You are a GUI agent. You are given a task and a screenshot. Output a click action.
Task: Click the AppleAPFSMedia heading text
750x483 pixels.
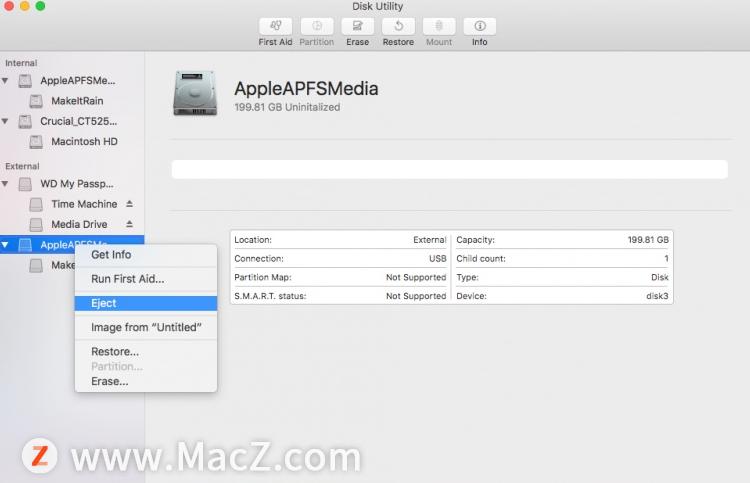(306, 88)
